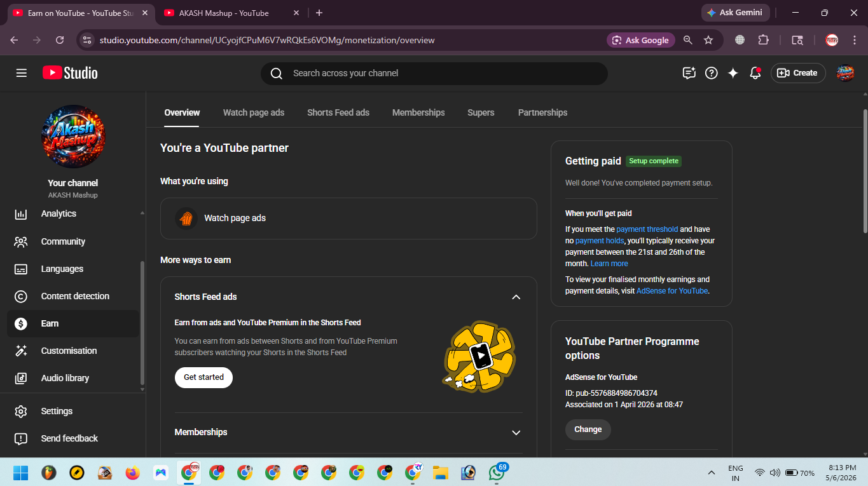The width and height of the screenshot is (868, 486).
Task: Expand the Memberships section
Action: pyautogui.click(x=516, y=433)
